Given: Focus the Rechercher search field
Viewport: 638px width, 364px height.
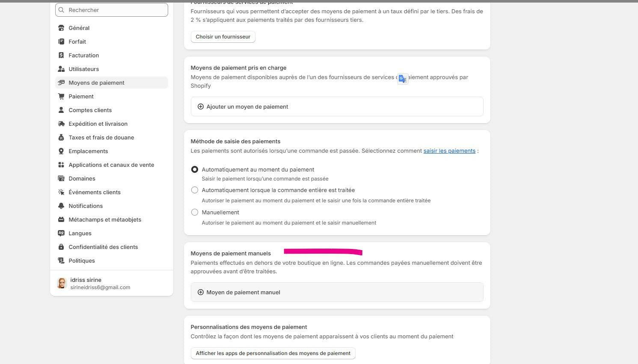Looking at the screenshot, I should [x=116, y=10].
